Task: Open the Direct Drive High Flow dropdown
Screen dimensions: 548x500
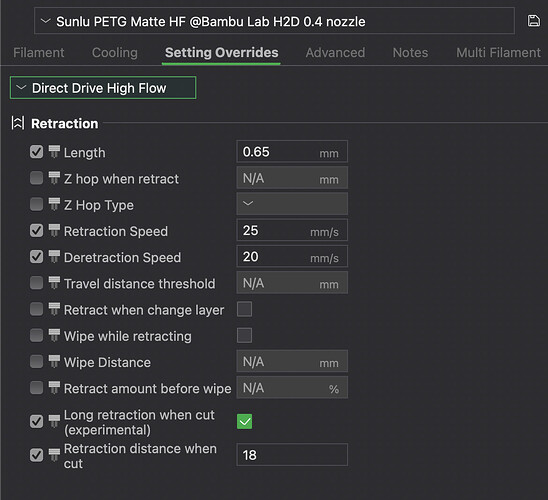Action: [x=103, y=88]
